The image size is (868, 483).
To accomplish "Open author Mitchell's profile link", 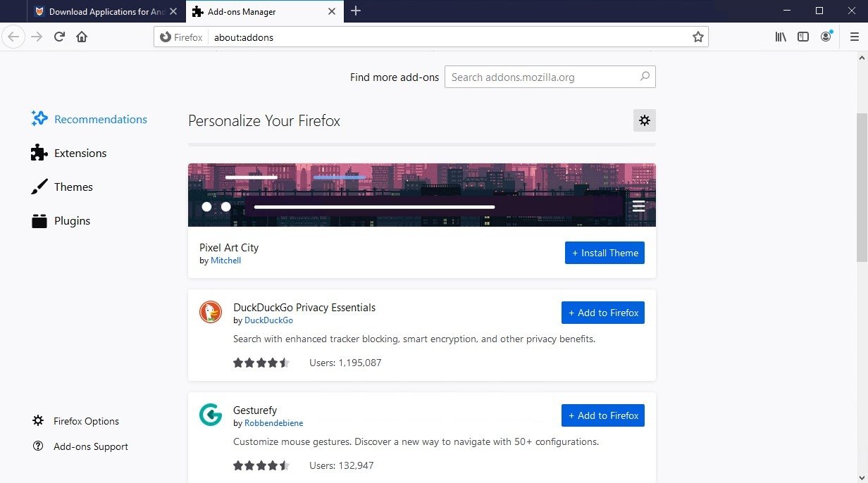I will click(x=225, y=261).
